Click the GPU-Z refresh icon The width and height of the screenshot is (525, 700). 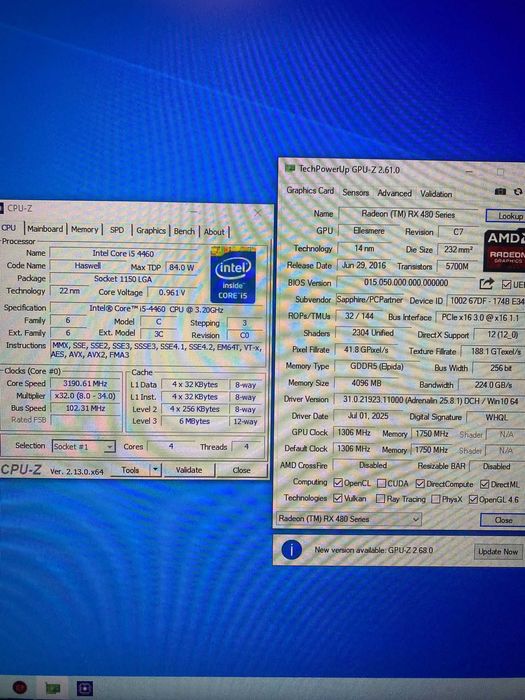(x=518, y=192)
